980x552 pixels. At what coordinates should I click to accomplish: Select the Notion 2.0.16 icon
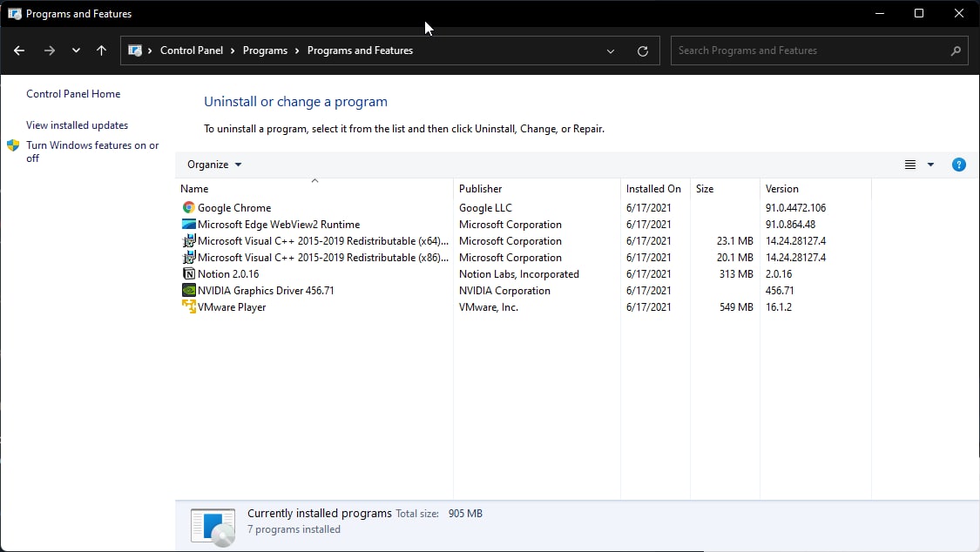coord(189,273)
